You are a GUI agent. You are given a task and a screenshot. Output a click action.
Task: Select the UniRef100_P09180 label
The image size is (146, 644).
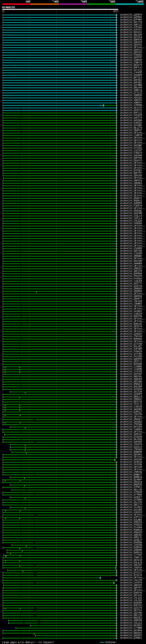tap(131, 278)
